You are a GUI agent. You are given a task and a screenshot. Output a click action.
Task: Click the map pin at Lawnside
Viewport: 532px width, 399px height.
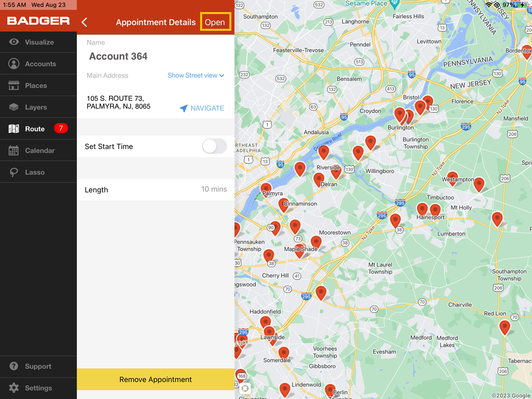[269, 334]
